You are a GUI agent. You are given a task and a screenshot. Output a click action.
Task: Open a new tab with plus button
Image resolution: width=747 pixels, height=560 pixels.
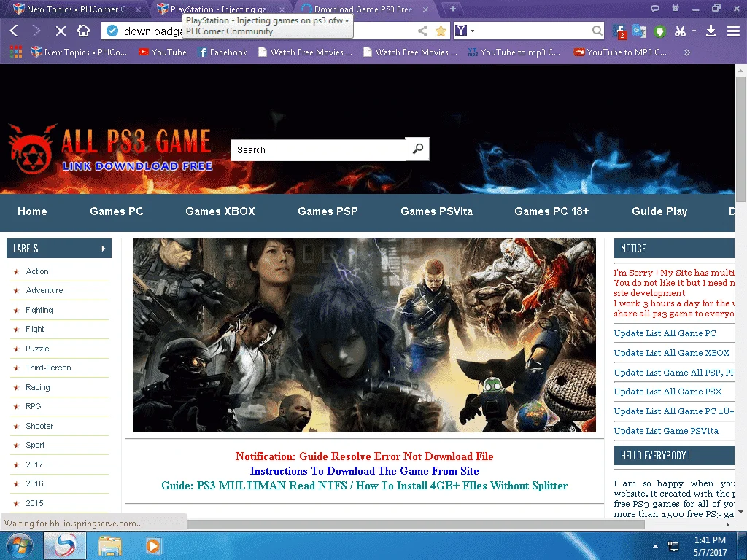coord(452,9)
